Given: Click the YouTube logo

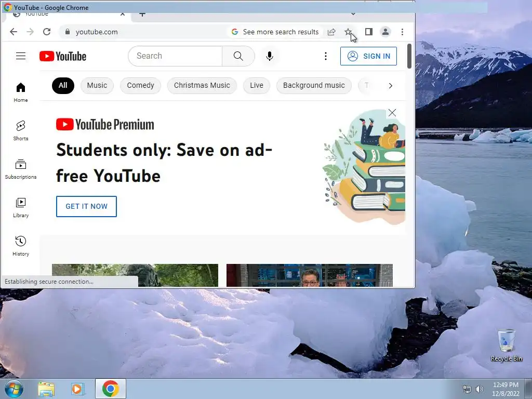Looking at the screenshot, I should (63, 56).
